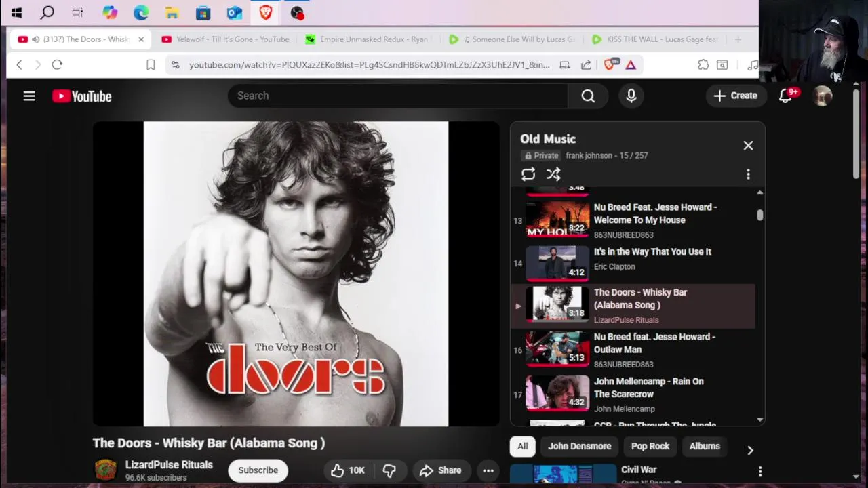Image resolution: width=868 pixels, height=488 pixels.
Task: Open Windows taskbar search
Action: pos(47,12)
